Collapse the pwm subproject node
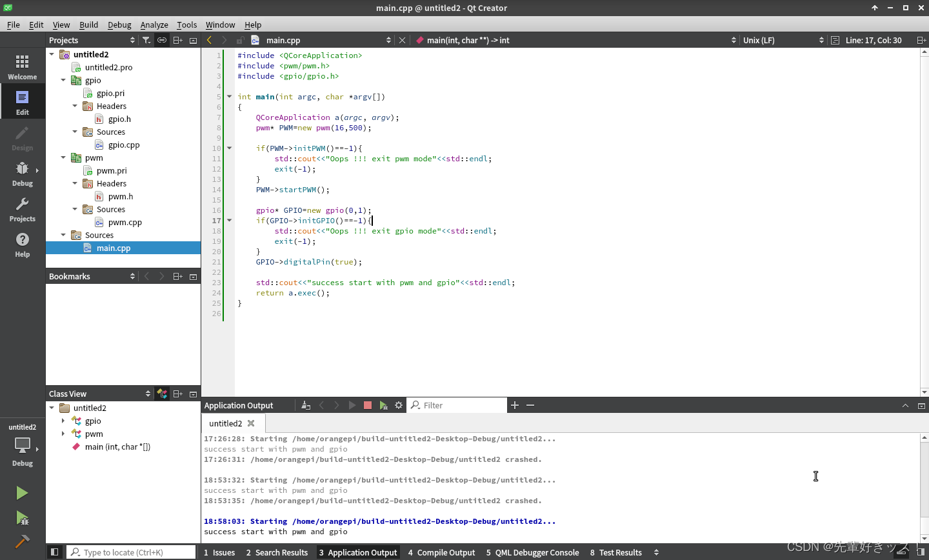The width and height of the screenshot is (929, 560). coord(63,157)
